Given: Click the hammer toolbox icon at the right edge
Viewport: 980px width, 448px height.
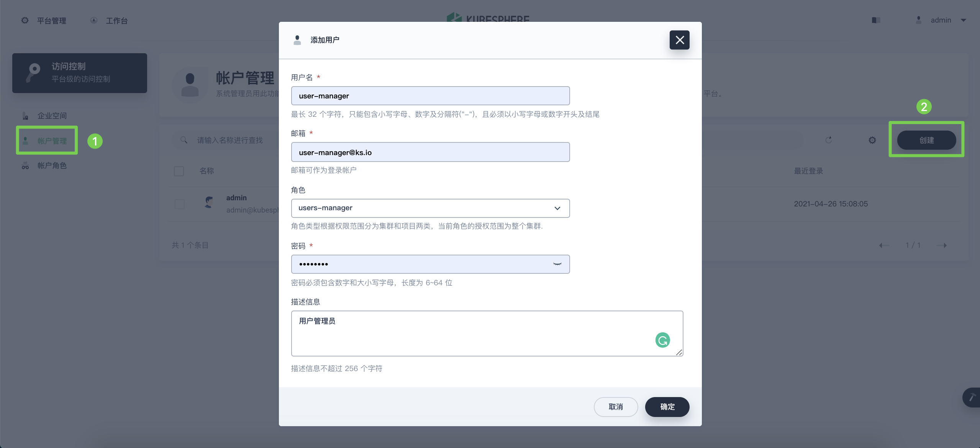Looking at the screenshot, I should [972, 397].
